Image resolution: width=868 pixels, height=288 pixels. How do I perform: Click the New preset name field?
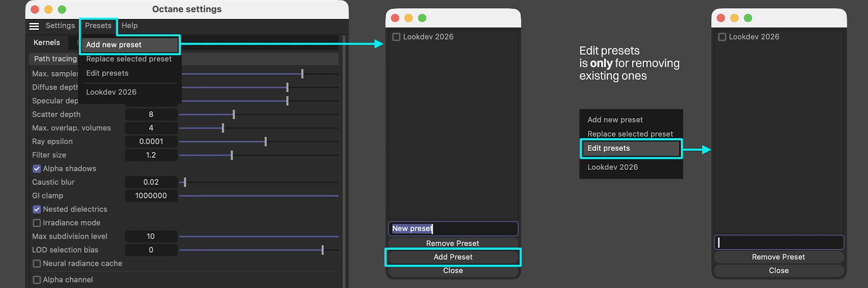[x=453, y=228]
